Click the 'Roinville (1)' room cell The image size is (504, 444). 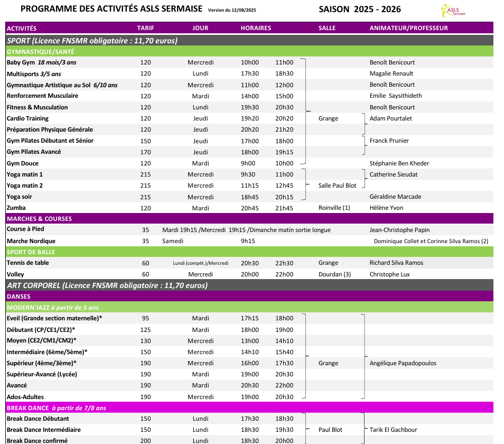tap(334, 208)
